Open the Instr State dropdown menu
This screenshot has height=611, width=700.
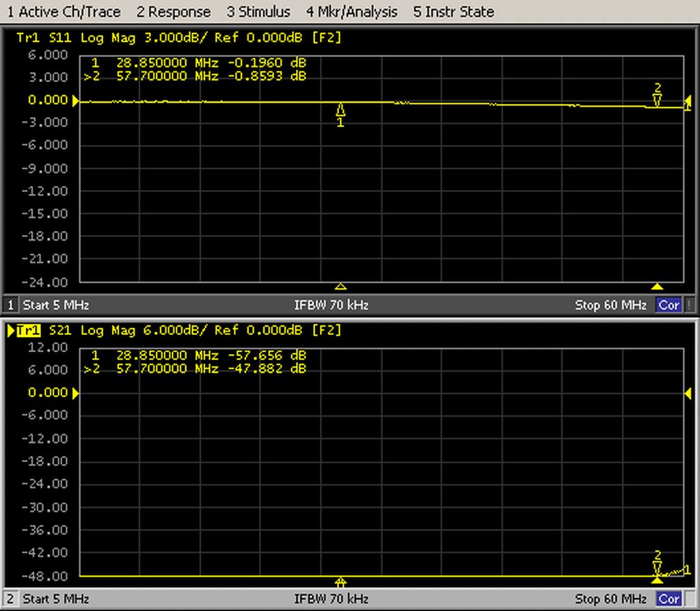[453, 12]
